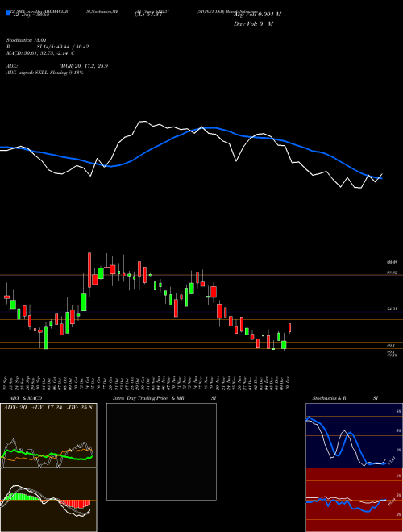The height and width of the screenshot is (532, 403).
Task: Click the 54.01 price level label
Action: [392, 309]
